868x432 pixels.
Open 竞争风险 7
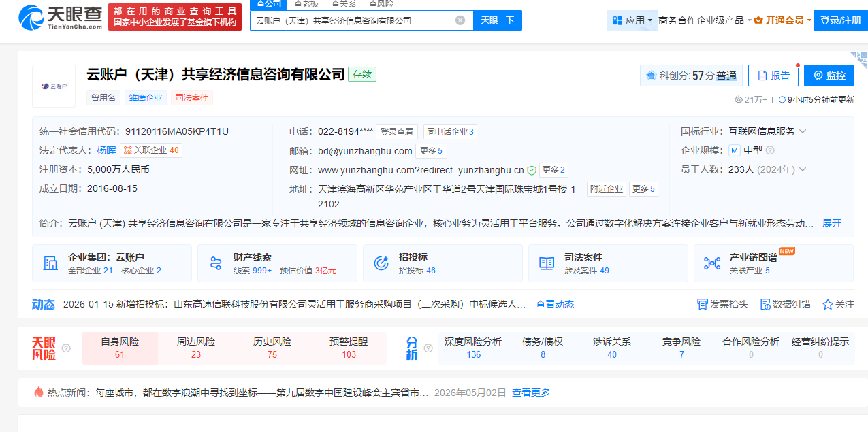(681, 348)
